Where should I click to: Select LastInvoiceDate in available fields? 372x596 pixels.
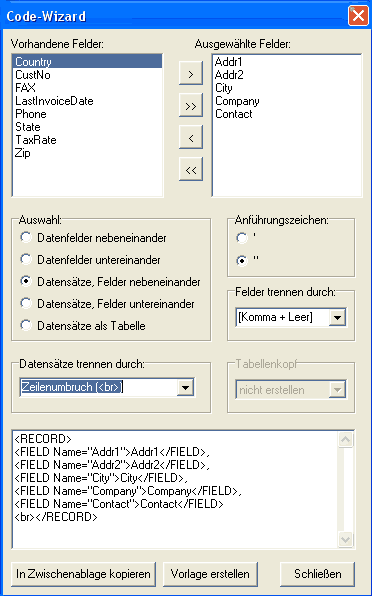point(54,101)
